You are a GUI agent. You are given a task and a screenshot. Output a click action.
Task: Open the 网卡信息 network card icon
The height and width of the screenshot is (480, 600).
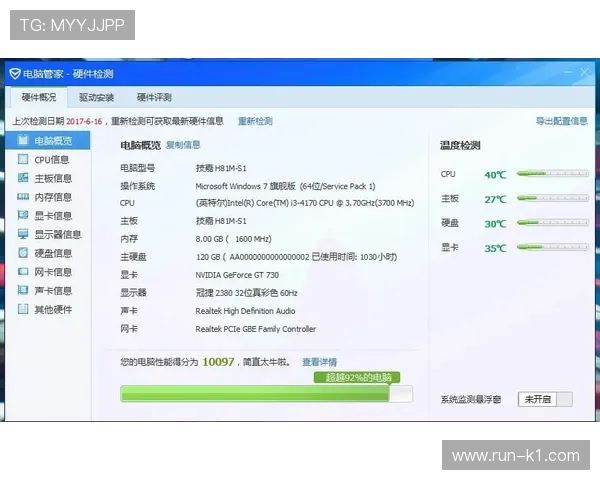click(x=23, y=271)
